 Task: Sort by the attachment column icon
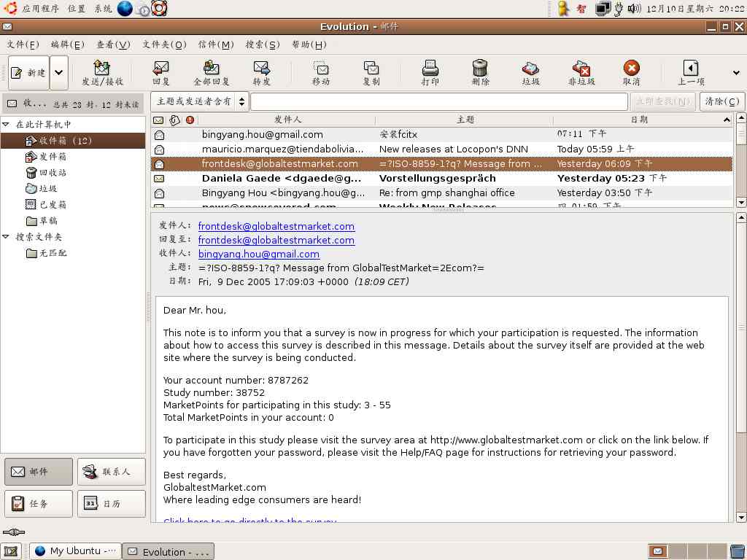[175, 120]
